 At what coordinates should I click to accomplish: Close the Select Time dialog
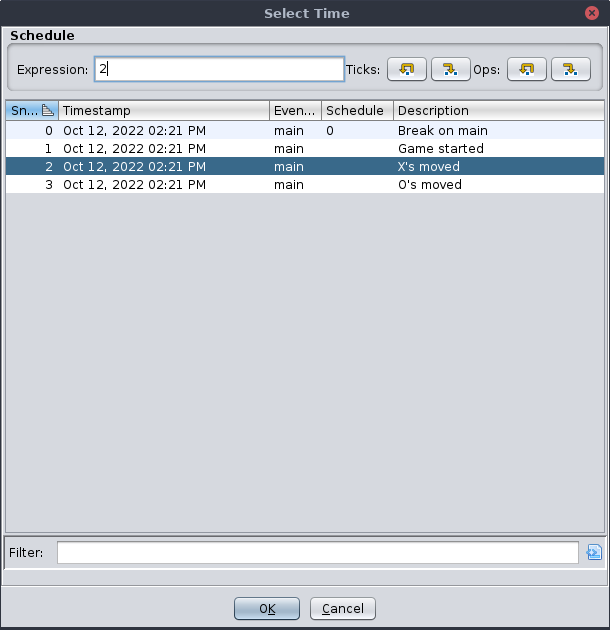[x=592, y=13]
